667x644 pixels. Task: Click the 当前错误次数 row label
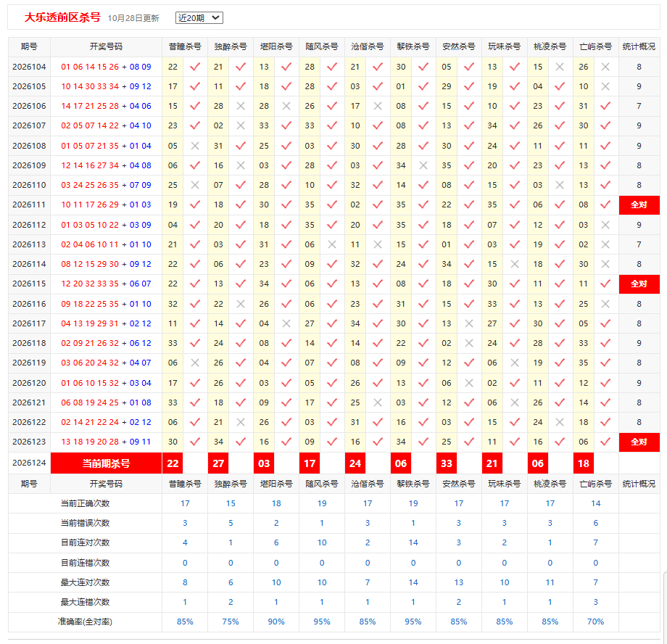coord(85,523)
